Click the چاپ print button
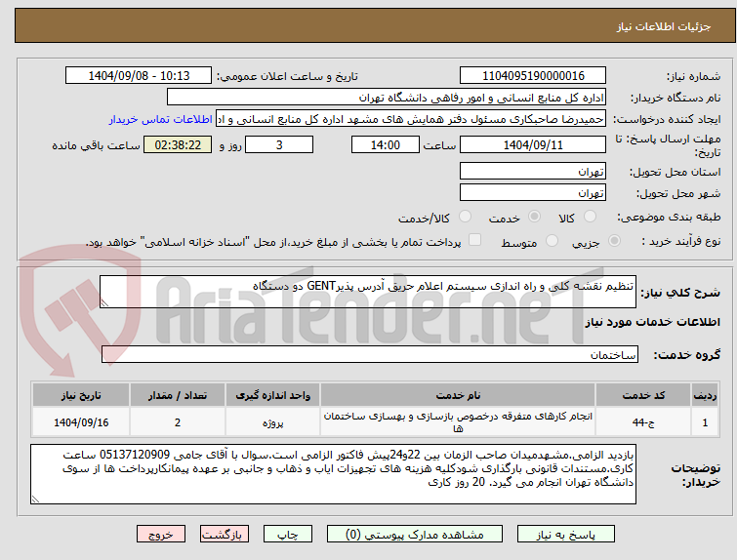 tap(288, 535)
